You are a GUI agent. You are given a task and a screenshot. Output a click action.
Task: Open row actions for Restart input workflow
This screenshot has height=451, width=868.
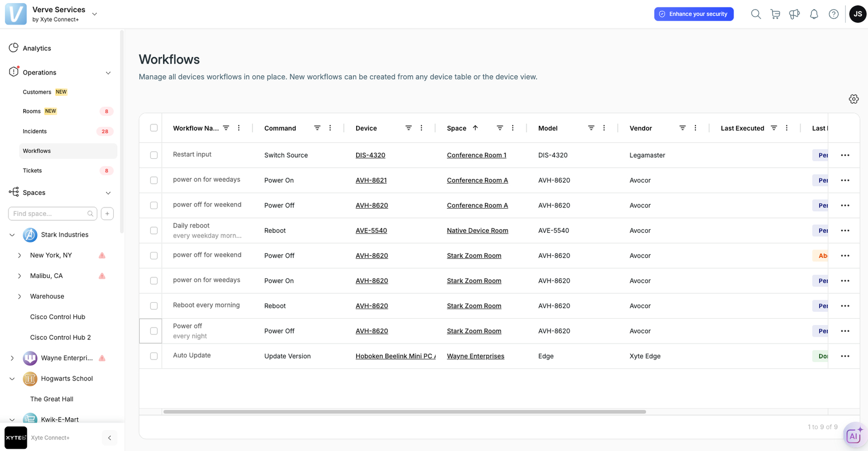[845, 155]
